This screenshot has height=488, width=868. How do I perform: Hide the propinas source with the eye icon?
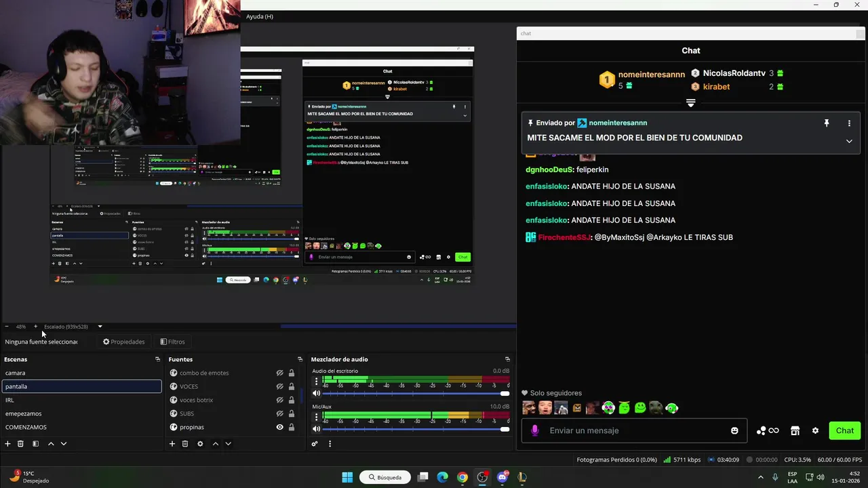[279, 427]
